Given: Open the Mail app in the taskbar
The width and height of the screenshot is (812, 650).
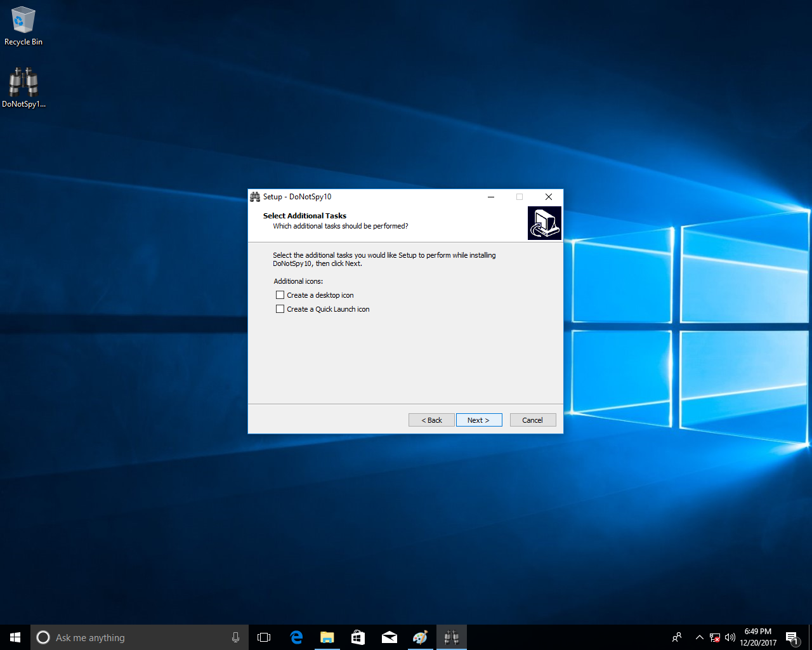Looking at the screenshot, I should [x=389, y=637].
